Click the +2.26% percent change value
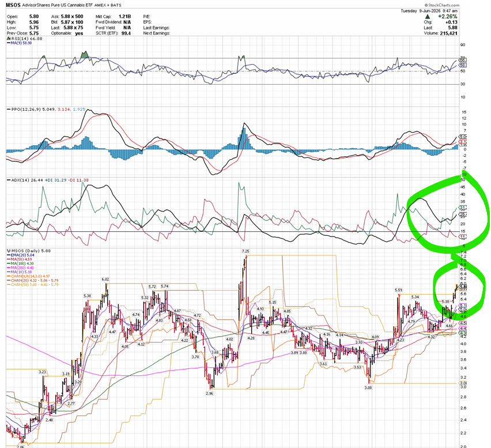491x448 pixels. click(448, 17)
